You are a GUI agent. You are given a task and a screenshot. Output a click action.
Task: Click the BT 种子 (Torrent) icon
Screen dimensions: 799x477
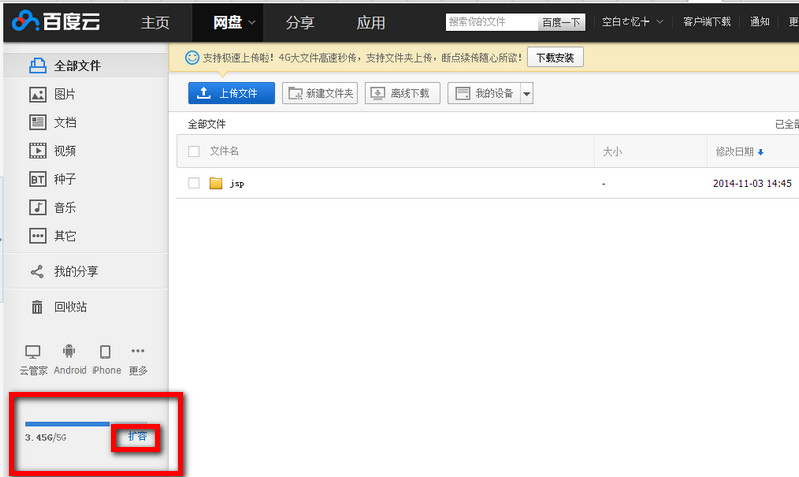click(x=38, y=179)
